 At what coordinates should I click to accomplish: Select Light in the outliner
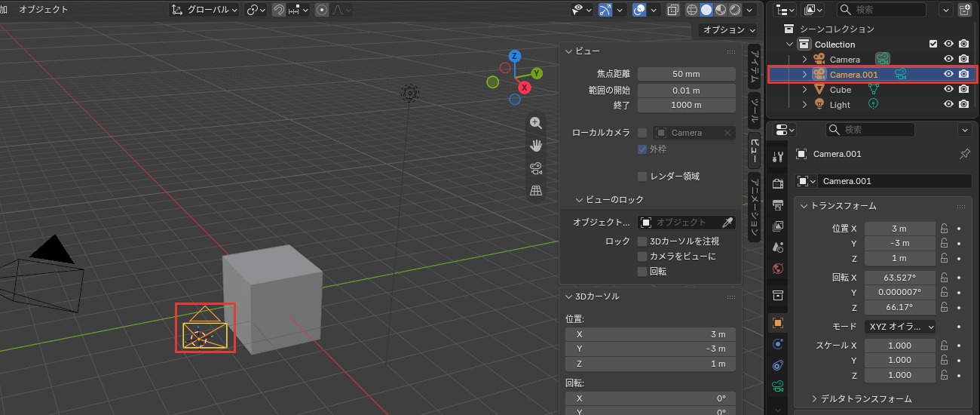click(840, 105)
